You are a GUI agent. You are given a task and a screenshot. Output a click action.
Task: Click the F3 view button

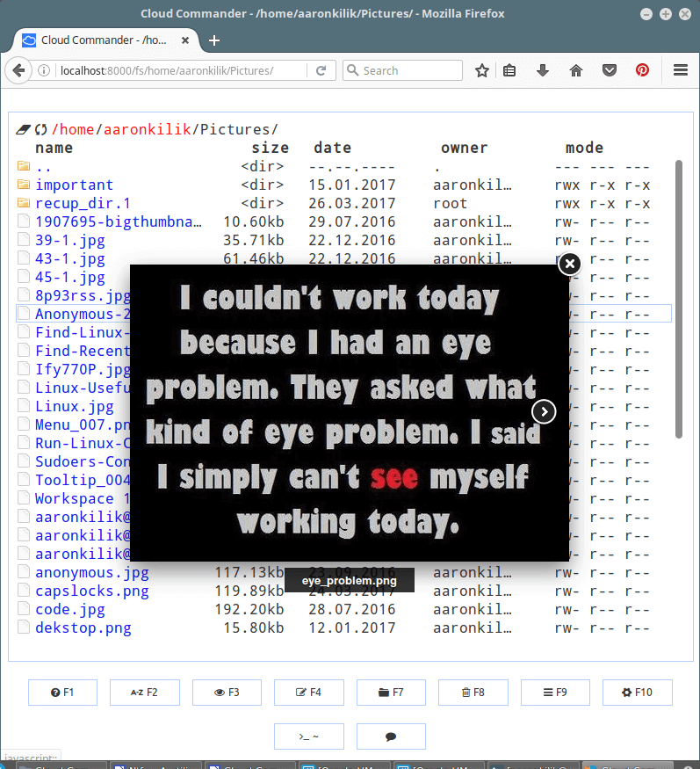click(x=227, y=692)
